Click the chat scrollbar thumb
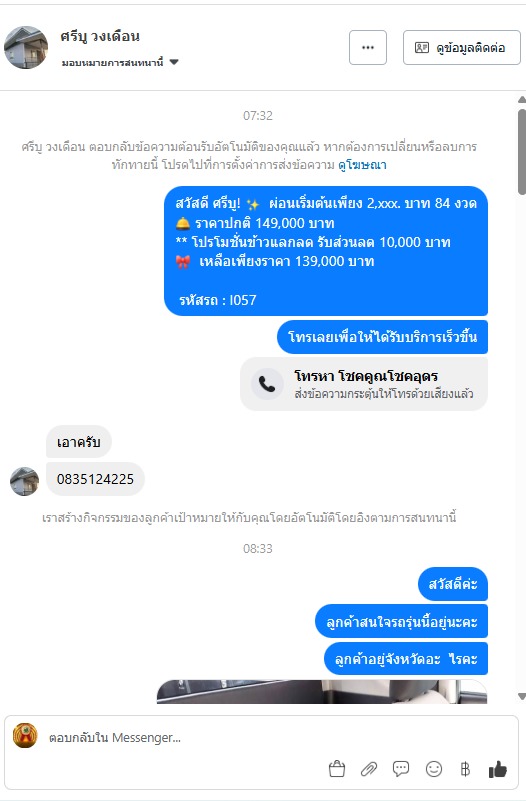The image size is (526, 801). click(x=522, y=152)
